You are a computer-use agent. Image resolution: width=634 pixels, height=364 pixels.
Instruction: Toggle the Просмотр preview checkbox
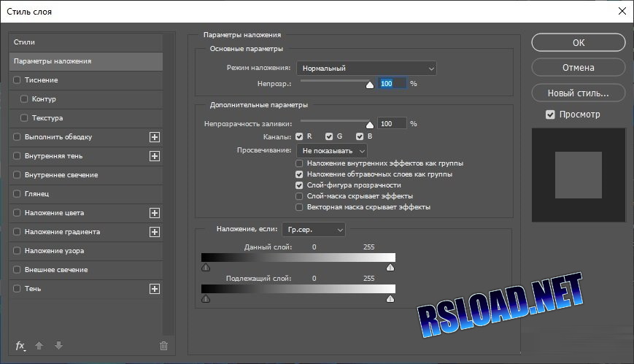(550, 115)
